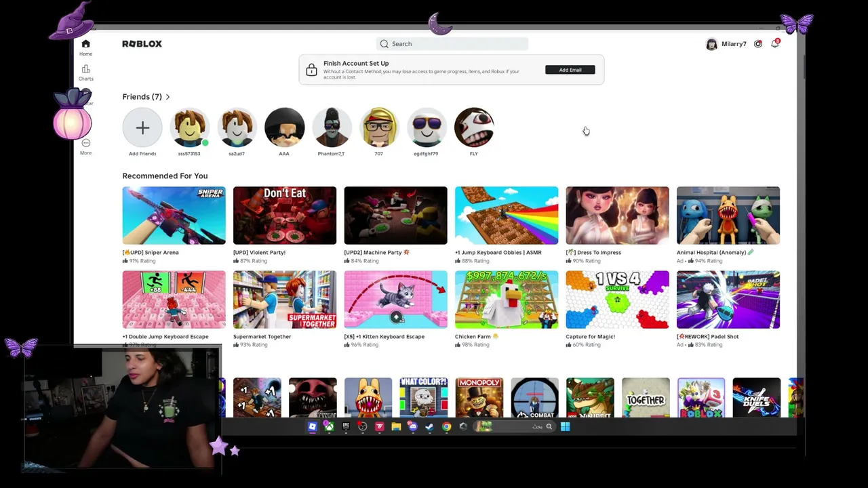Open friend FLY's avatar
868x488 pixels.
(474, 127)
